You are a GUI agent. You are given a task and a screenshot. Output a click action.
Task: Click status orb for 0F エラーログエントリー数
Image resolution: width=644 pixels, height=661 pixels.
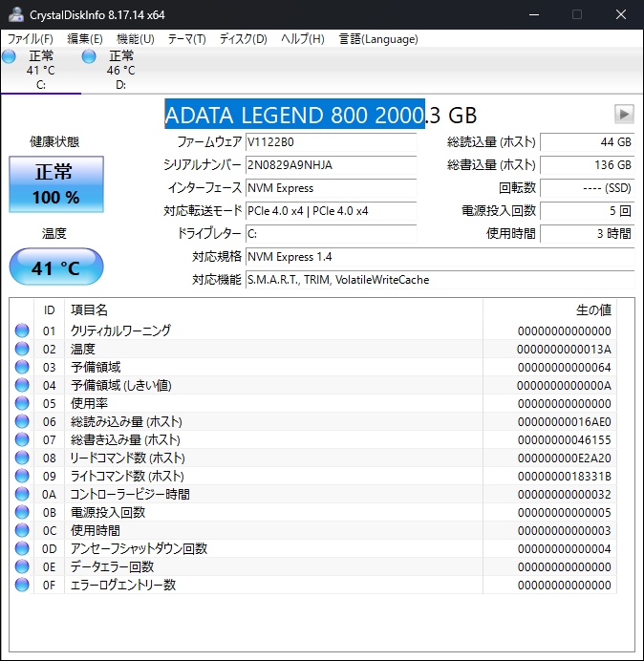click(x=22, y=585)
